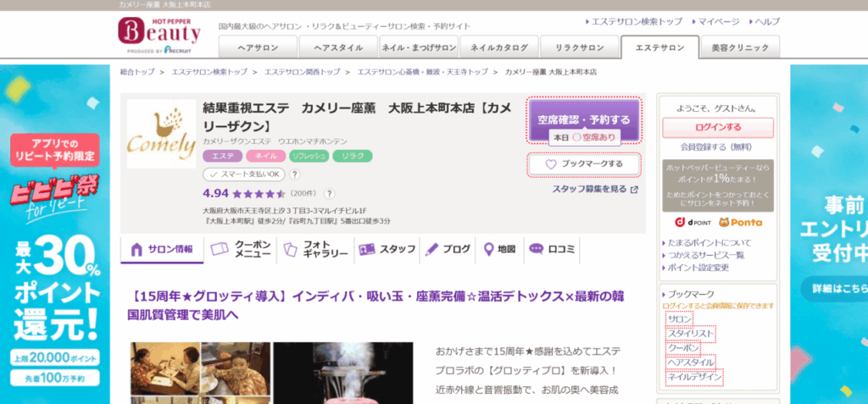Image resolution: width=868 pixels, height=404 pixels.
Task: Select the エステサロン tab
Action: 659,47
